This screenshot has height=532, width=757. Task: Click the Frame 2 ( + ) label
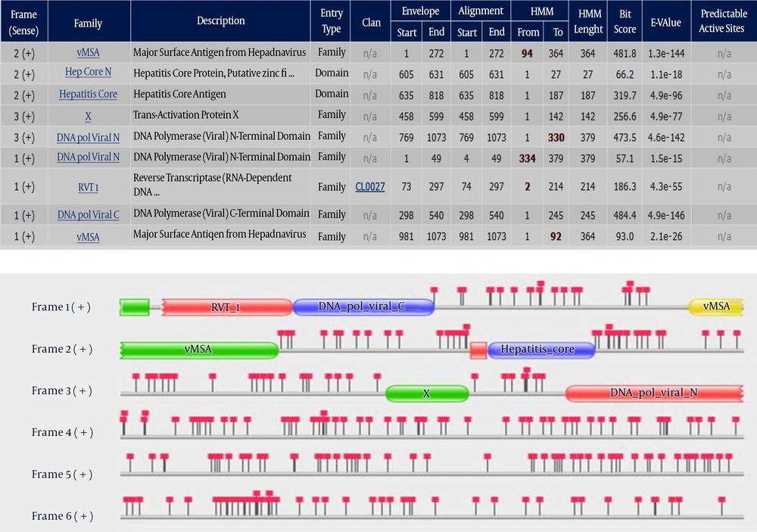[61, 349]
